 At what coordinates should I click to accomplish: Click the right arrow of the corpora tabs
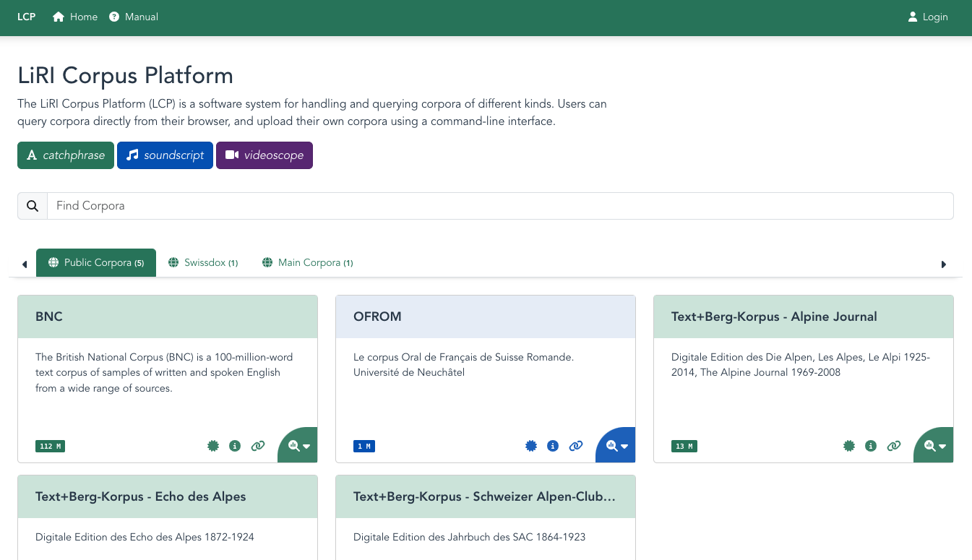pyautogui.click(x=944, y=264)
